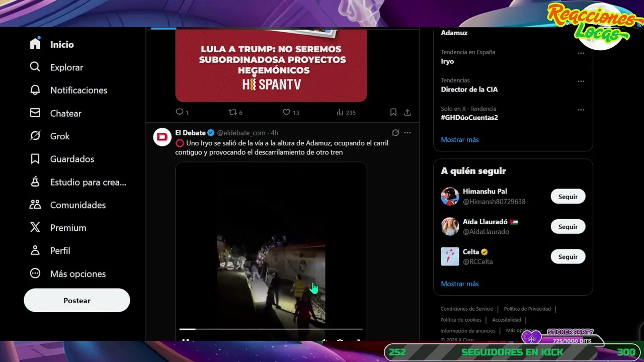644x362 pixels.
Task: Open the Notificaciones bell icon
Action: pyautogui.click(x=35, y=90)
